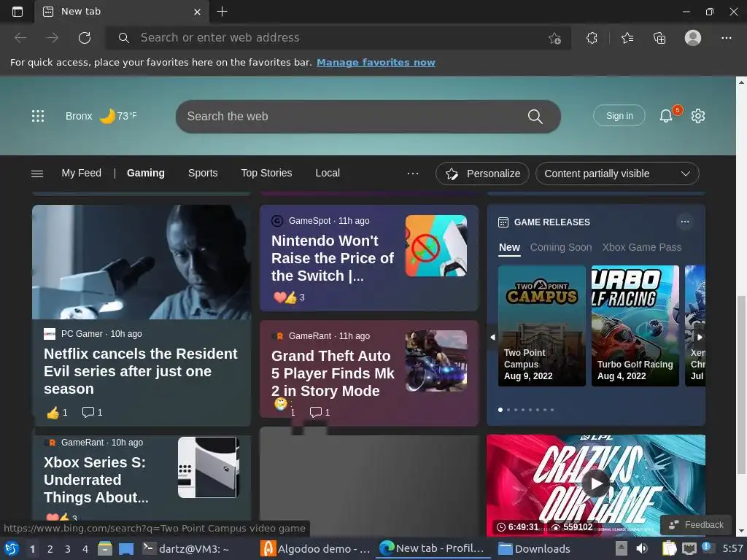Switch to My Feed tab
The width and height of the screenshot is (747, 560).
point(82,174)
